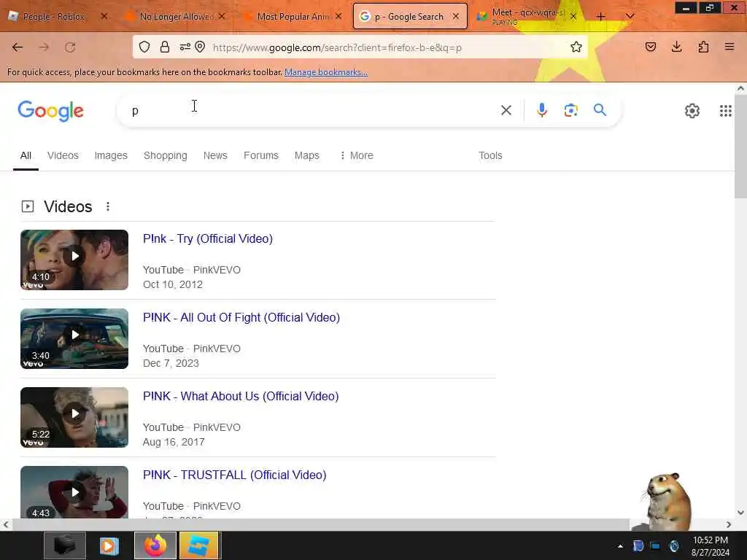The width and height of the screenshot is (747, 560).
Task: Select the Maps results tab
Action: pyautogui.click(x=307, y=155)
